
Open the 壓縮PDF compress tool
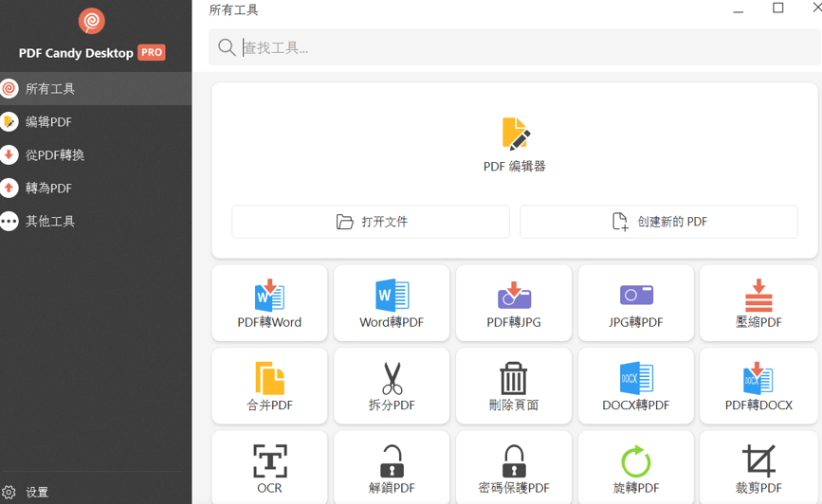(x=758, y=303)
